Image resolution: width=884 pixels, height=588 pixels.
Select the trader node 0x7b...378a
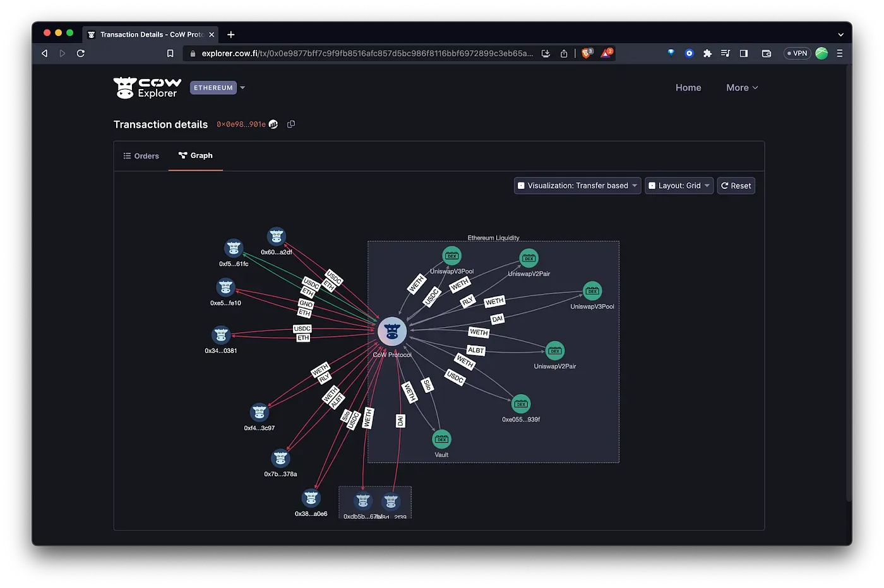280,459
